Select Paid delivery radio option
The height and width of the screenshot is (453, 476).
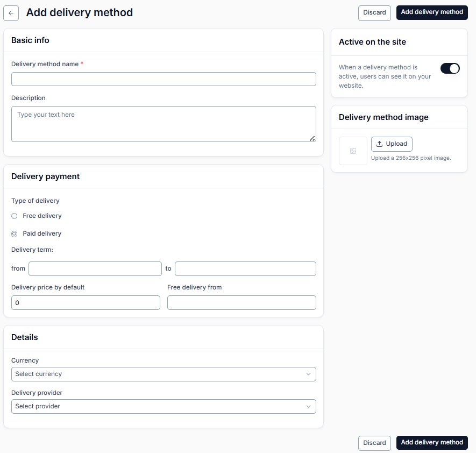coord(15,234)
